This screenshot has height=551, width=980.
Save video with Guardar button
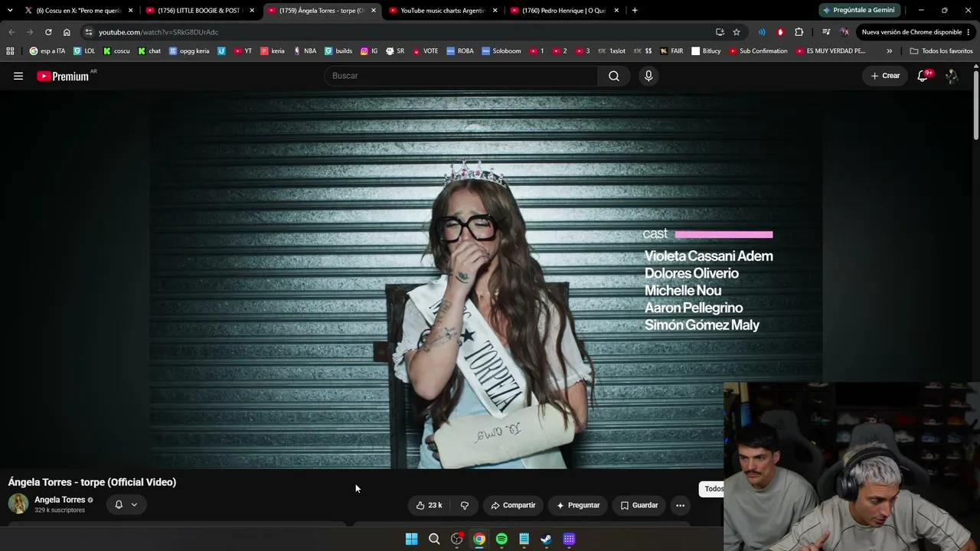pos(639,505)
